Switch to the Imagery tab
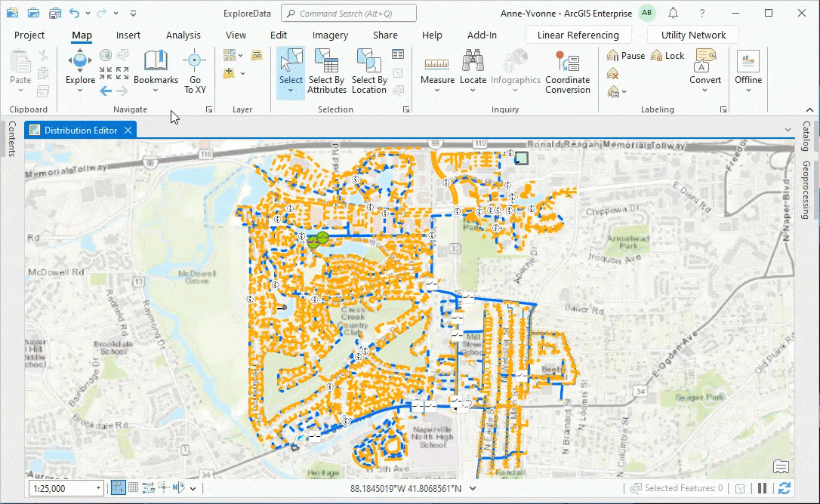Image resolution: width=820 pixels, height=504 pixels. coord(330,35)
